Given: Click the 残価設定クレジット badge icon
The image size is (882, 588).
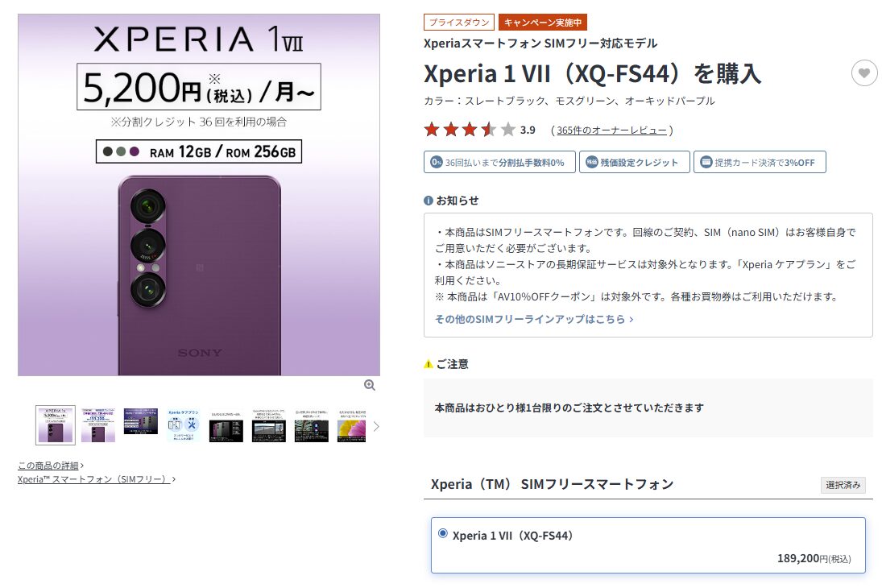Looking at the screenshot, I should 592,162.
